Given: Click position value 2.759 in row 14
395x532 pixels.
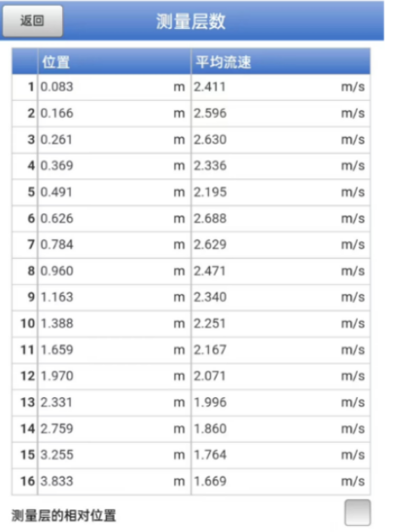Looking at the screenshot, I should (57, 428).
